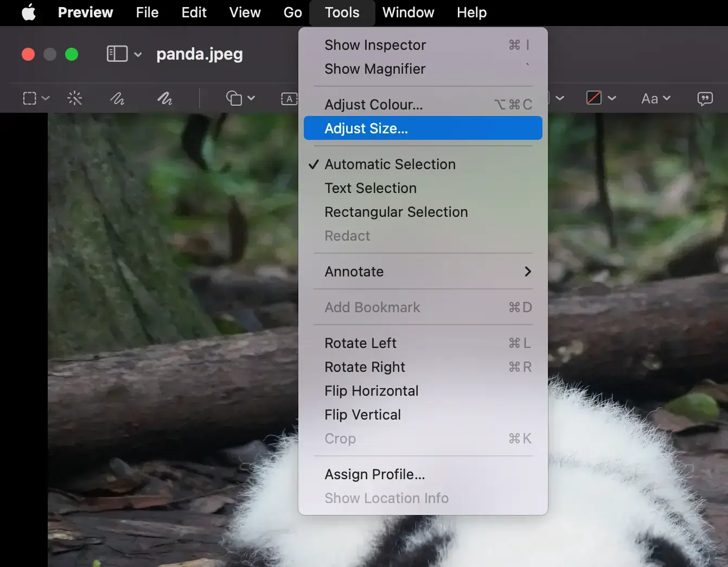Click the red close window button

(28, 54)
